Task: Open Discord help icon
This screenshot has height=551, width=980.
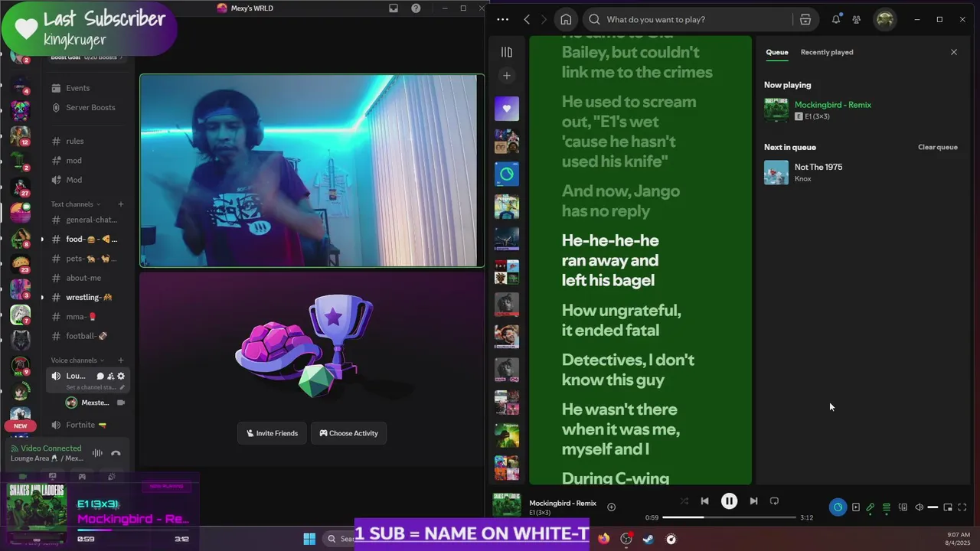Action: (416, 8)
